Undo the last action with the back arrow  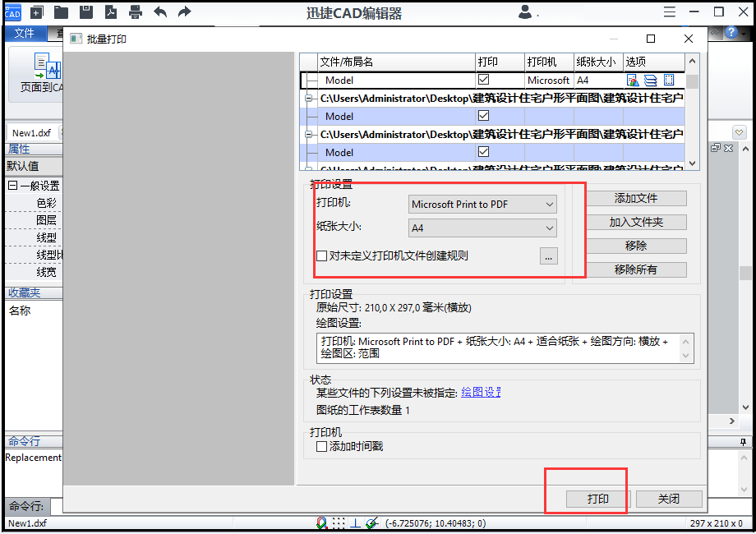(160, 12)
